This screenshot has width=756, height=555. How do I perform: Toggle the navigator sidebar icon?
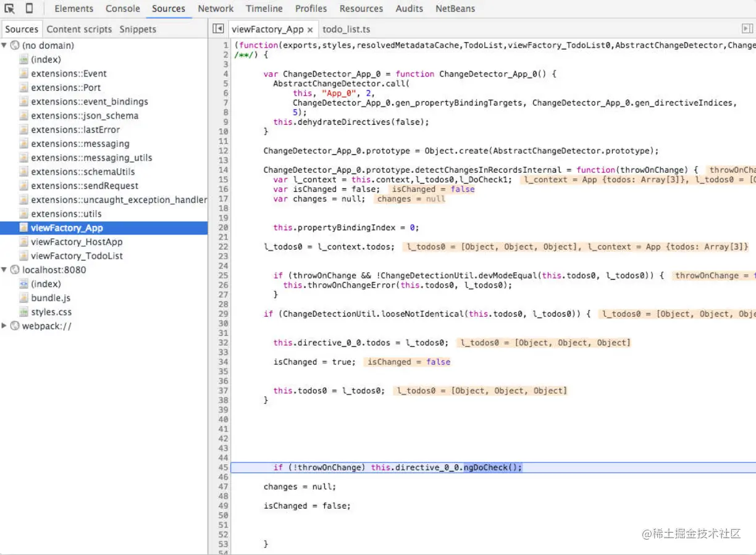click(218, 29)
